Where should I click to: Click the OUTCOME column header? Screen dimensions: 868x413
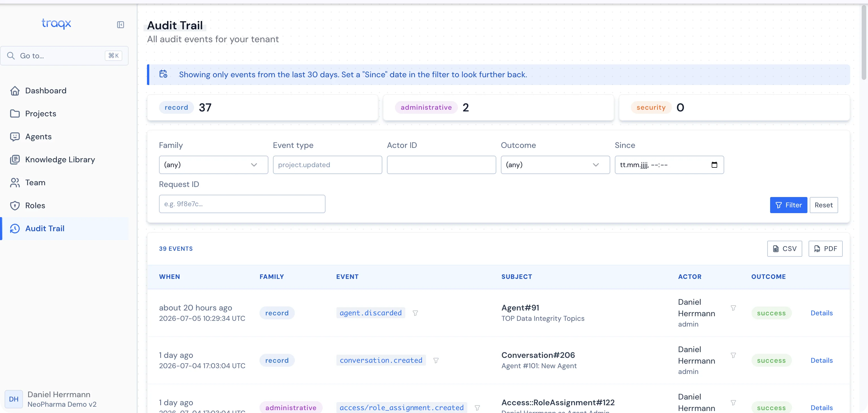point(768,277)
